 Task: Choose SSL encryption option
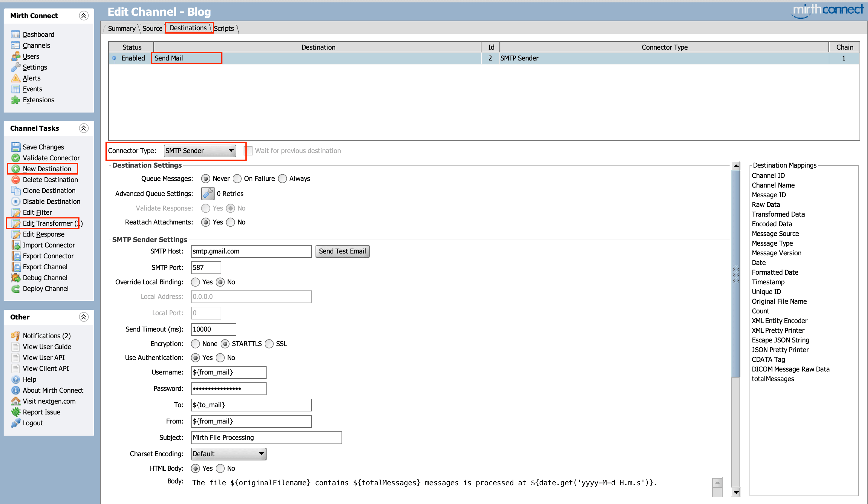tap(269, 344)
